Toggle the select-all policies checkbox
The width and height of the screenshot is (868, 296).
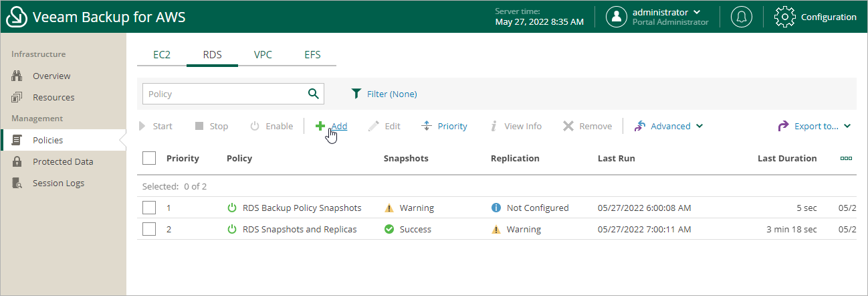[149, 158]
